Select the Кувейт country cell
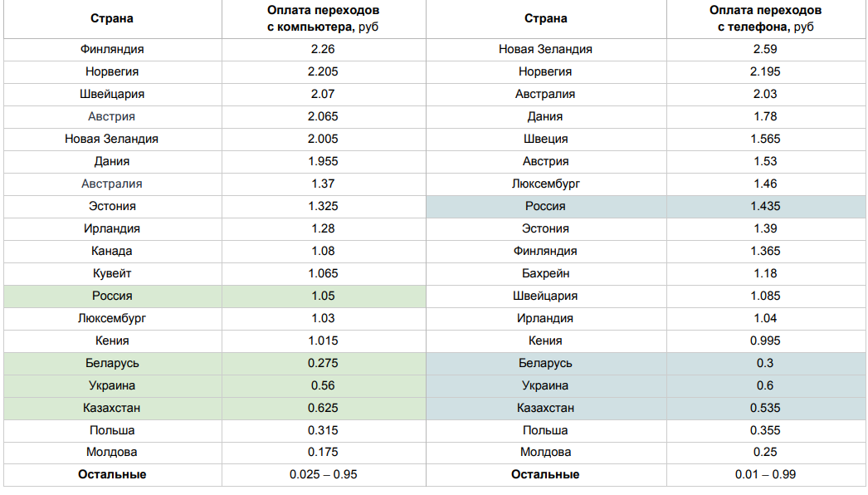The image size is (868, 495). tap(112, 274)
